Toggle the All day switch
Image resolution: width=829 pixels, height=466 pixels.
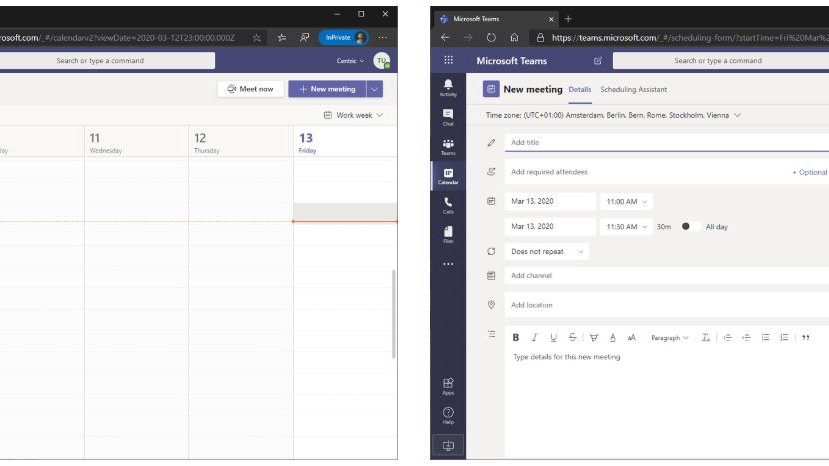click(x=689, y=226)
